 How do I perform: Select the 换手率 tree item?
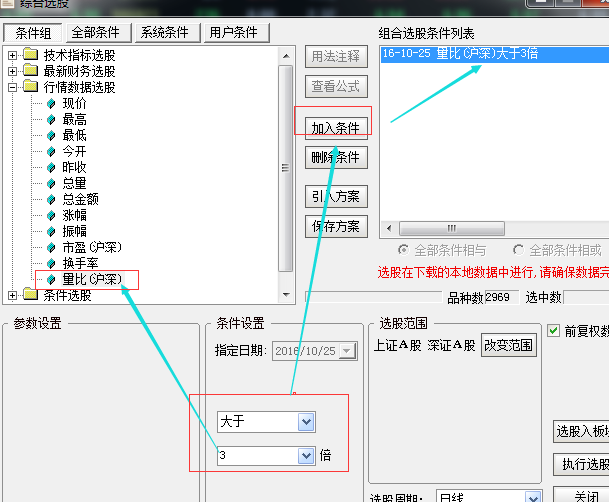tap(80, 263)
